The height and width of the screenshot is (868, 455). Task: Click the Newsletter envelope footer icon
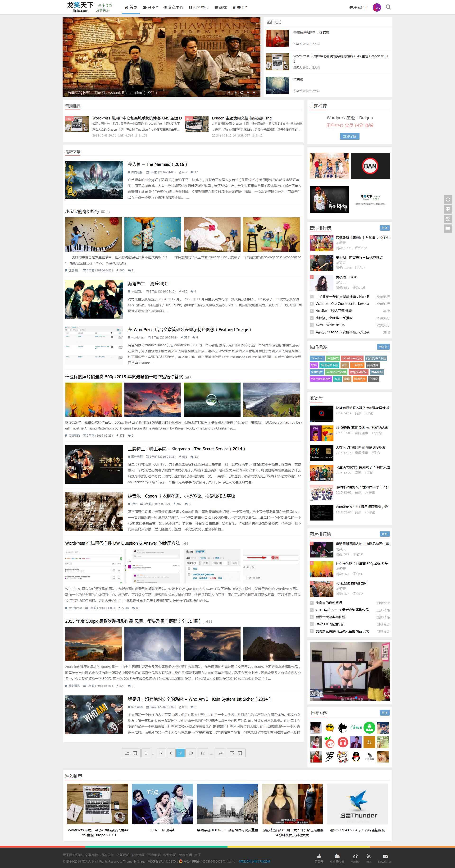385,856
